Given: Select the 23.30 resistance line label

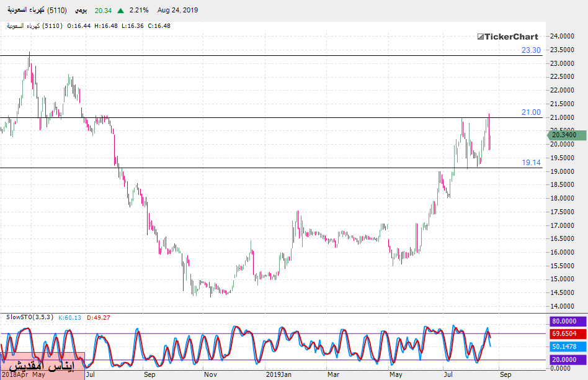Looking at the screenshot, I should (x=531, y=50).
